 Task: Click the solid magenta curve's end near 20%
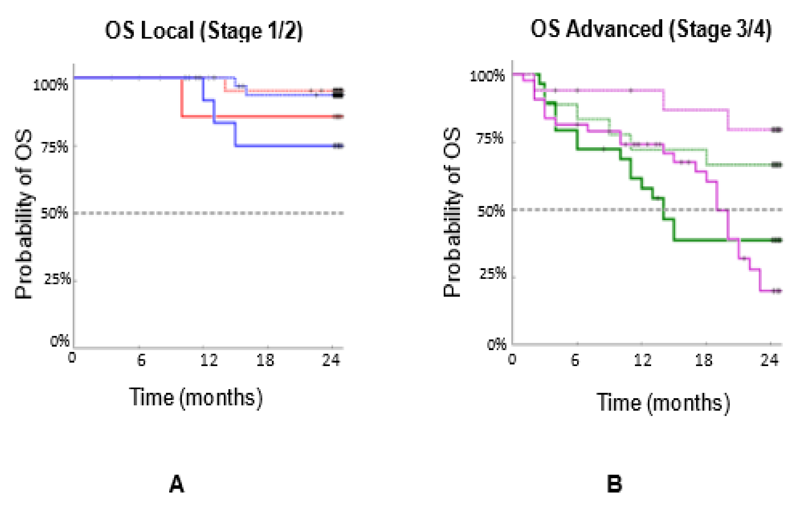click(x=777, y=291)
